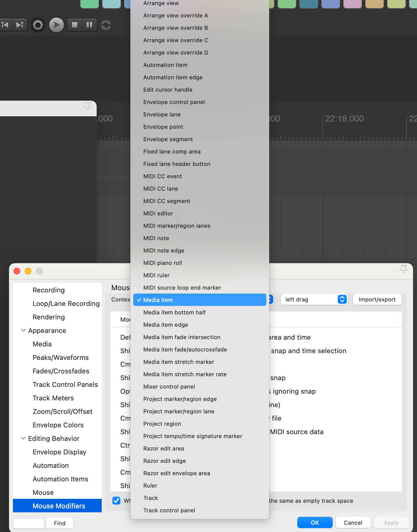Jump to project end transport icon

point(20,25)
